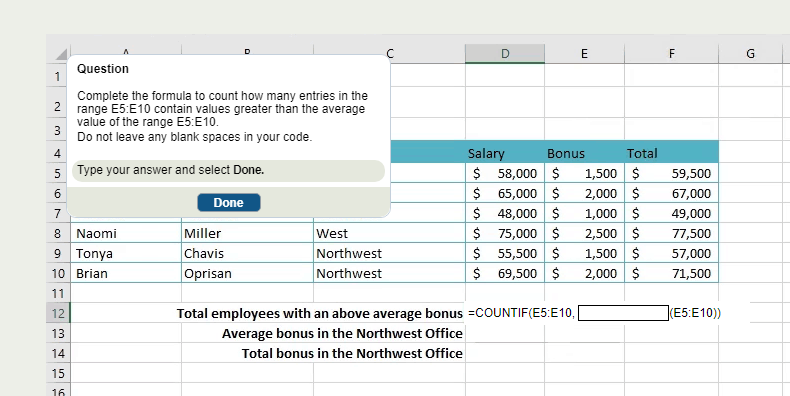Click salary cell showing 65,000
Screen dimensions: 790x396
(x=505, y=193)
